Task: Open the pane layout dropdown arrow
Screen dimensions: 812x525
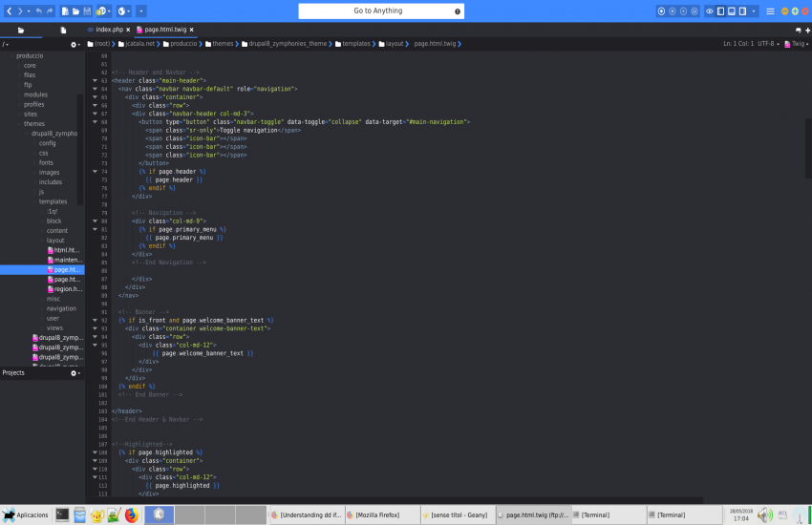Action: pyautogui.click(x=754, y=11)
